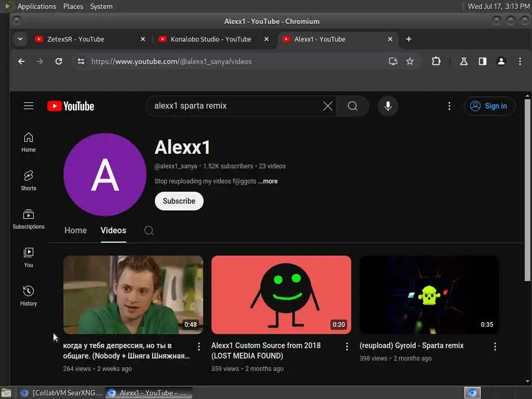The height and width of the screenshot is (399, 532).
Task: Select the channel Videos tab
Action: point(113,230)
